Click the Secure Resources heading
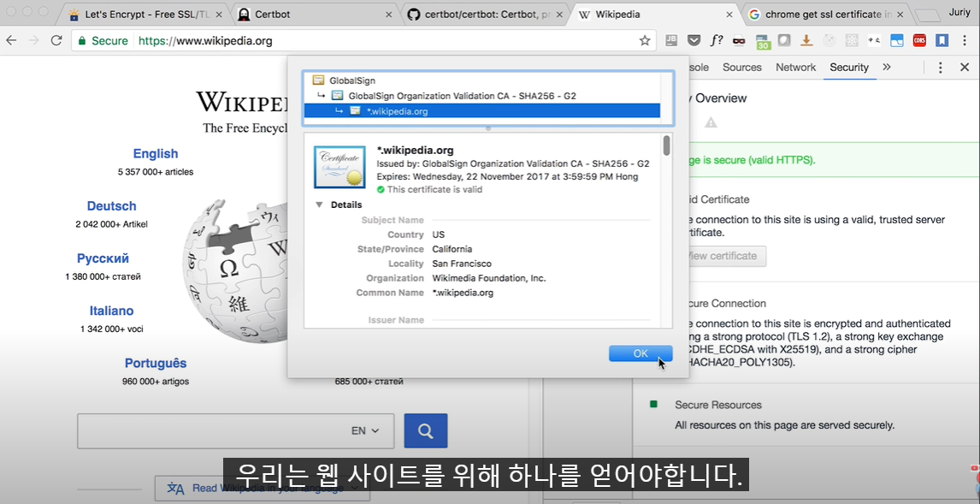This screenshot has width=980, height=504. point(718,406)
